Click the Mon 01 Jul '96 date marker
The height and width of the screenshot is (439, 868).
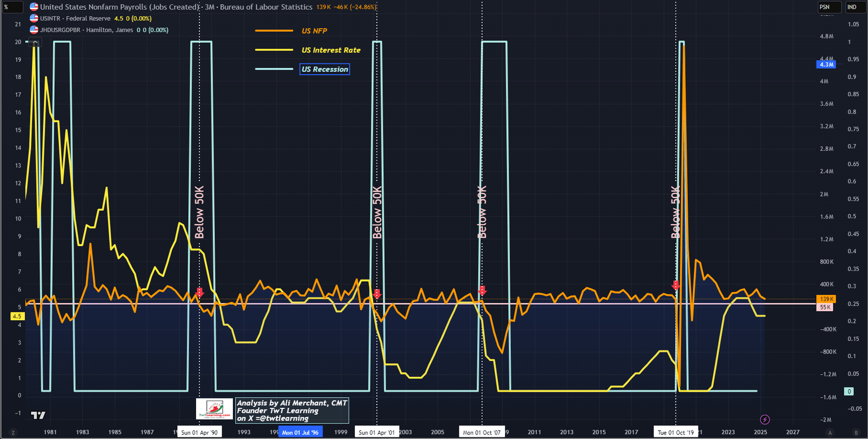click(x=301, y=432)
